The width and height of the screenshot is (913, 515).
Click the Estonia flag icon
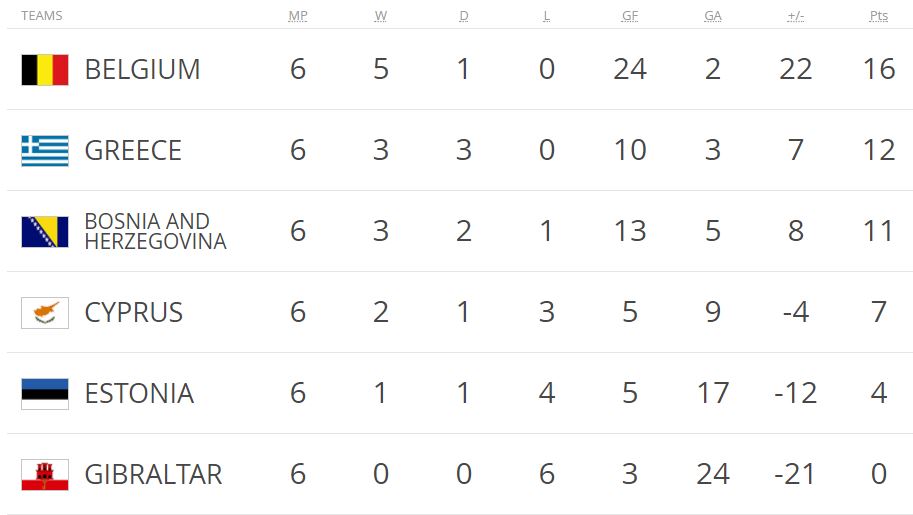click(45, 394)
